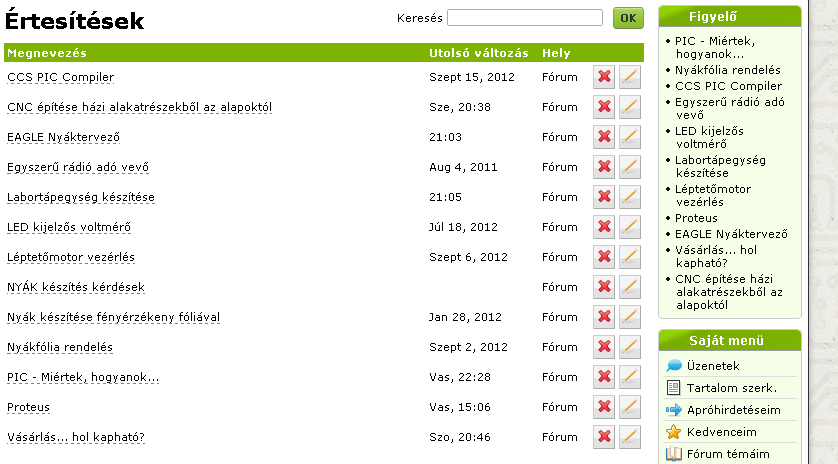Viewport: 838px width, 464px height.
Task: Click the Apróhirdetéseim arrow icon
Action: pyautogui.click(x=674, y=410)
